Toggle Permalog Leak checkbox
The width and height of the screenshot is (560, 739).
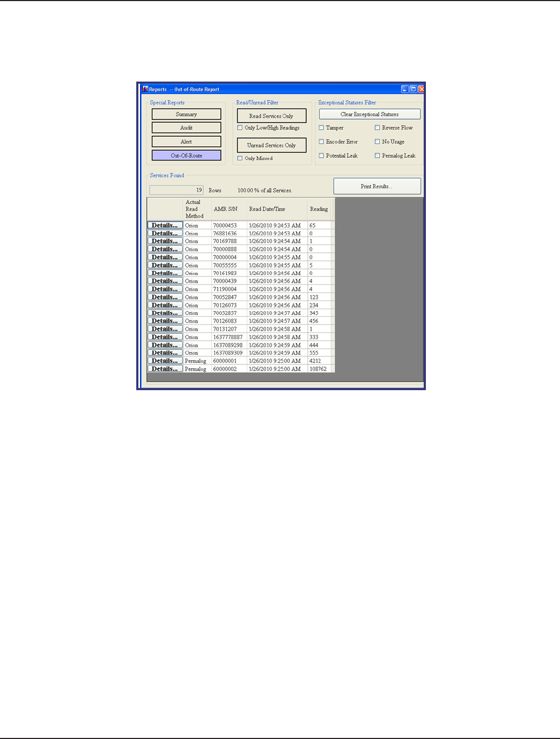click(x=377, y=156)
